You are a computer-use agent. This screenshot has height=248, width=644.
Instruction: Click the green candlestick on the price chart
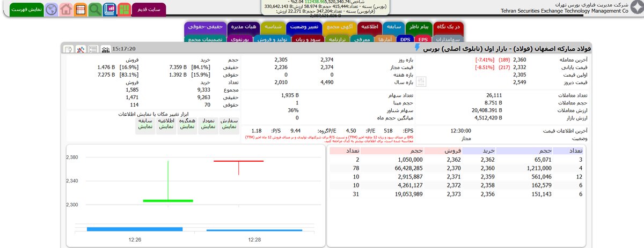coord(168,200)
